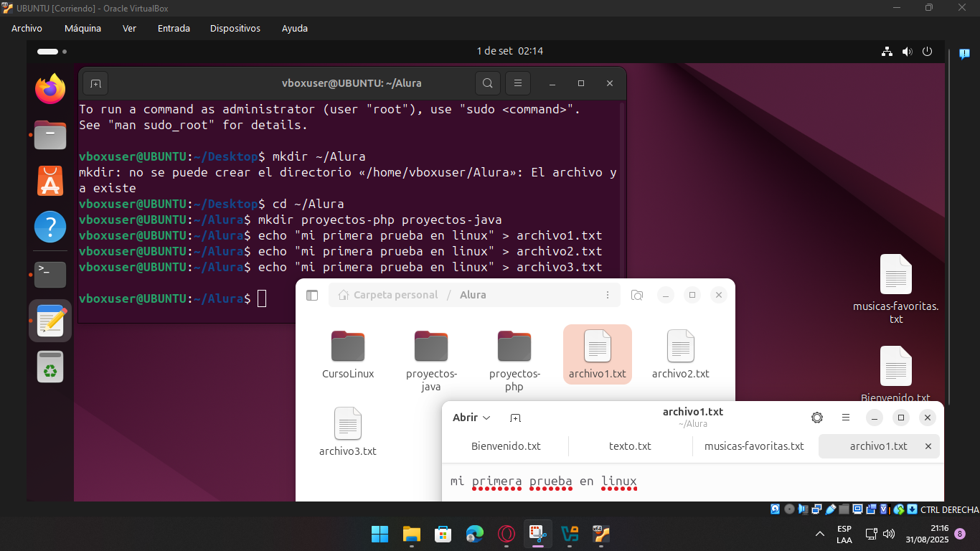This screenshot has width=980, height=551.
Task: Open the Windows taskbar speaker icon
Action: (889, 534)
